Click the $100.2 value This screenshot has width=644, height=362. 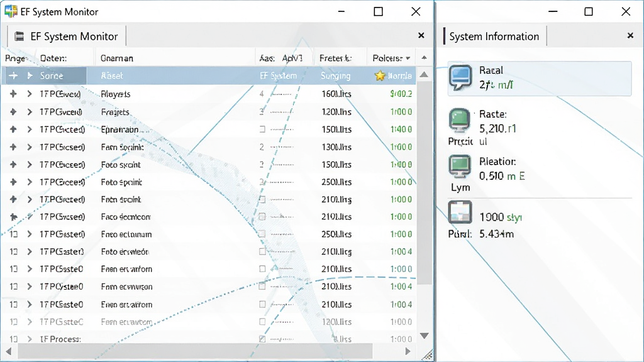click(401, 94)
